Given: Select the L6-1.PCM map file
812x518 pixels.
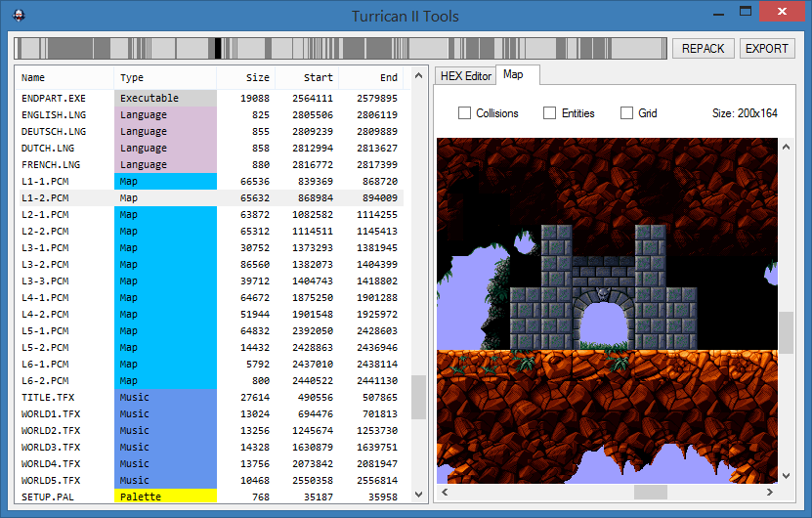Looking at the screenshot, I should [x=209, y=364].
